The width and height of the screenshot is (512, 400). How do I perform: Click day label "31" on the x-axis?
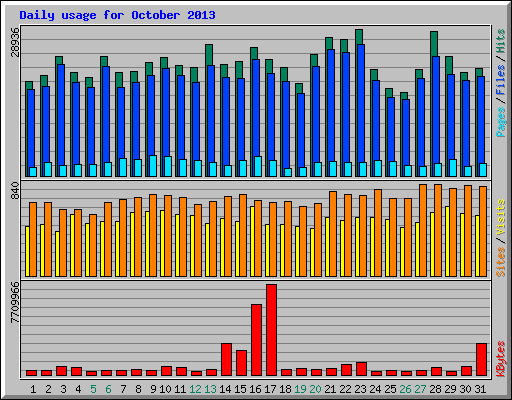coord(480,389)
